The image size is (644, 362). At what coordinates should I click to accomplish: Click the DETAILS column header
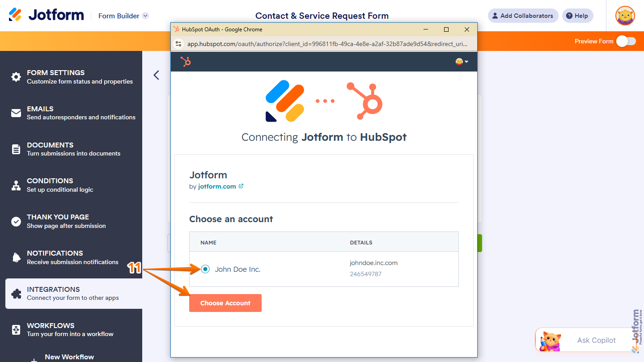tap(361, 243)
